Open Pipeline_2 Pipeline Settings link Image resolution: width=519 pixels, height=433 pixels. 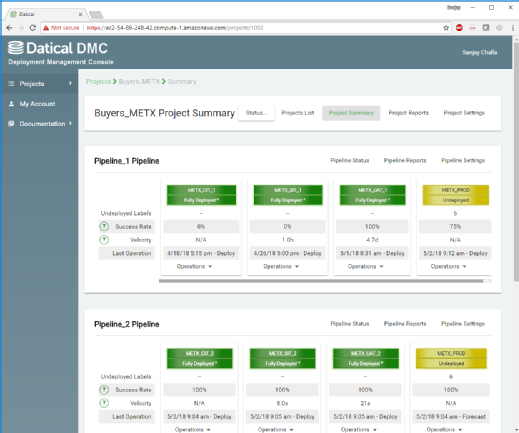(x=463, y=324)
